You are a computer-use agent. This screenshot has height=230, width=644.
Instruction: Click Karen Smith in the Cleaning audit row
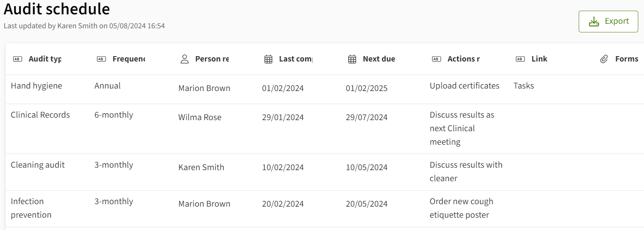coord(201,167)
